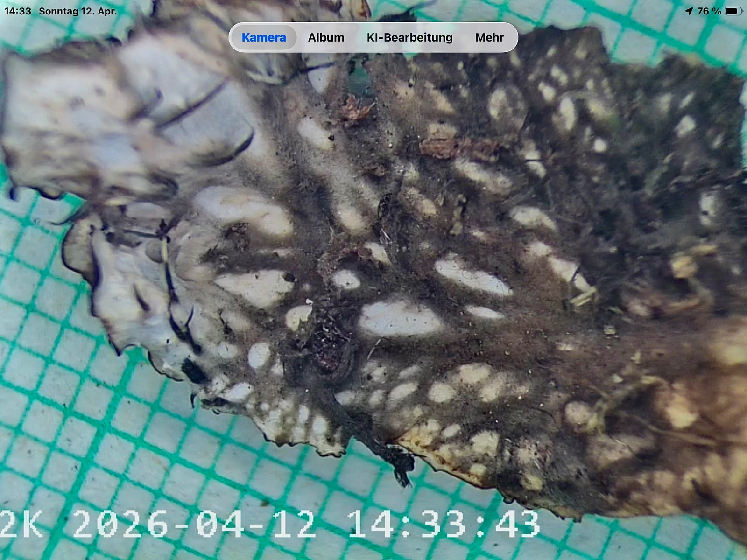
Task: Click the 76 % battery percentage
Action: point(709,11)
